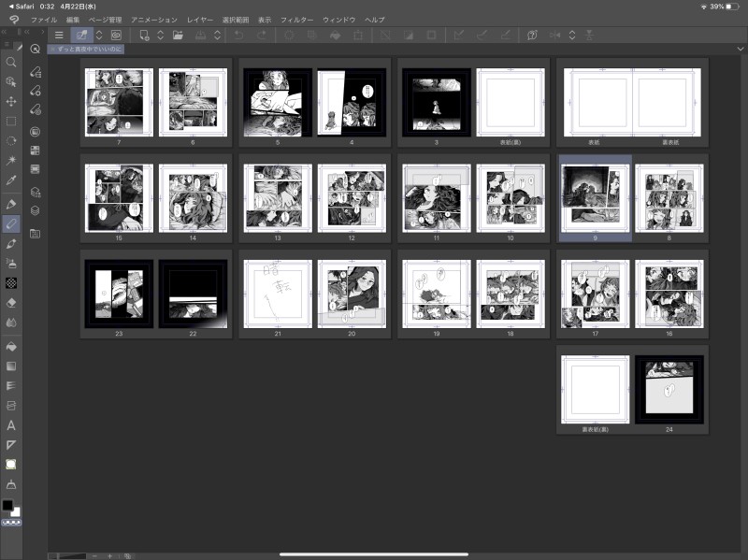Open the フィルター menu
748x560 pixels.
[296, 20]
